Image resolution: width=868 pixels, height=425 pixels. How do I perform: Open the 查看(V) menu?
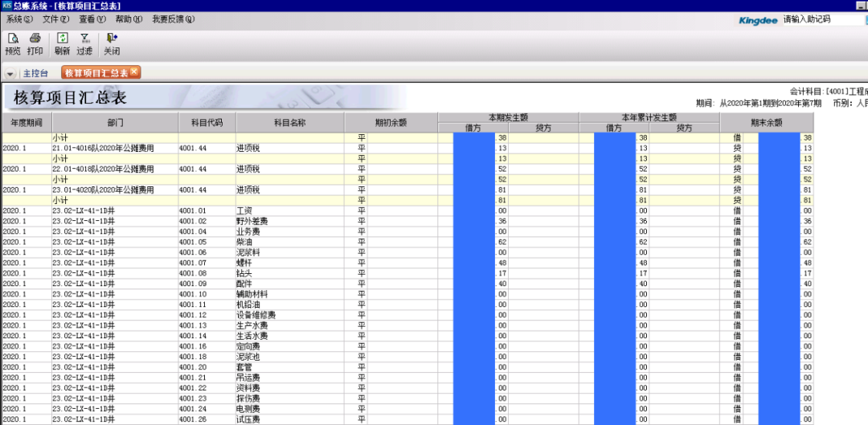(92, 19)
